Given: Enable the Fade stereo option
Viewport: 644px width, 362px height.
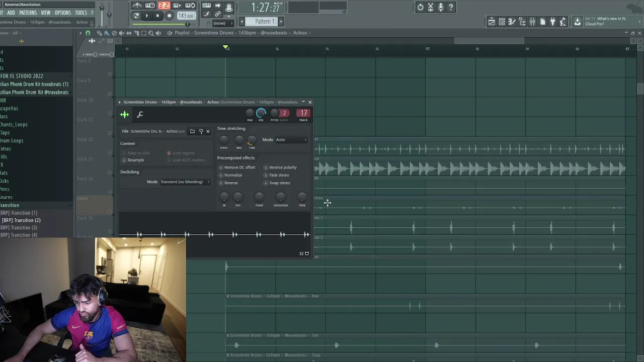Looking at the screenshot, I should (x=276, y=175).
